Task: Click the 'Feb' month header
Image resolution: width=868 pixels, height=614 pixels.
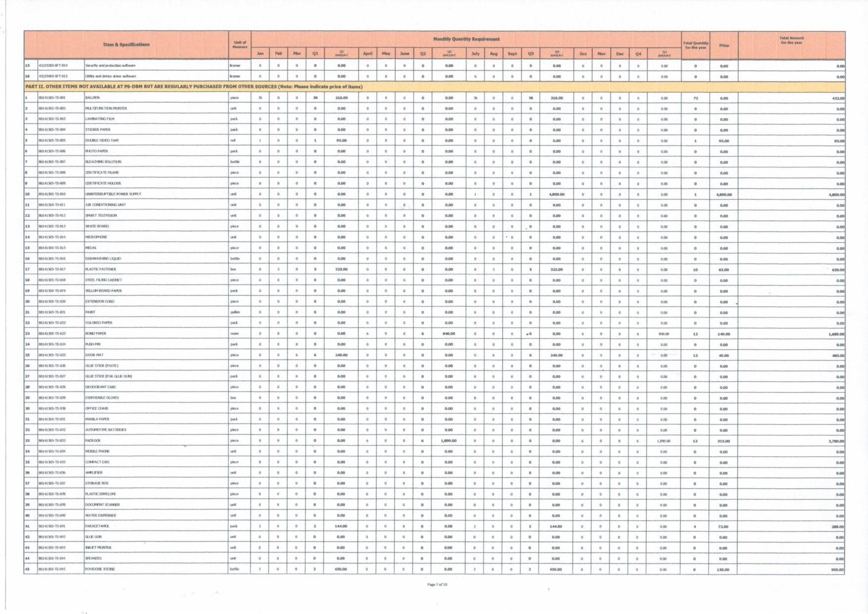Action: pyautogui.click(x=278, y=53)
